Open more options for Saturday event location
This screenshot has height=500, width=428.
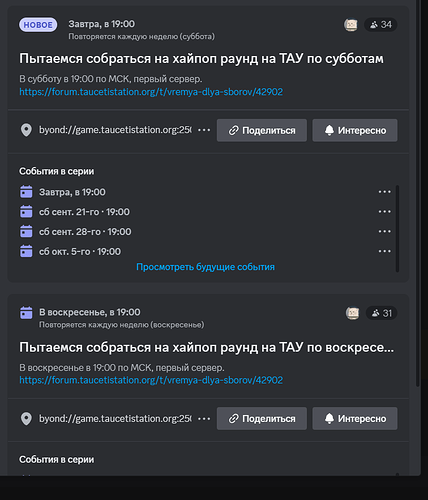click(x=204, y=130)
